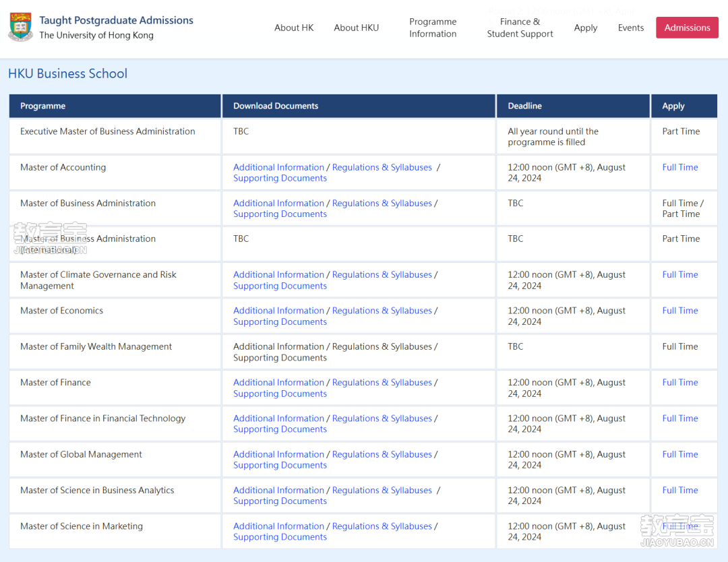728x562 pixels.
Task: Open the About HK menu
Action: click(294, 28)
